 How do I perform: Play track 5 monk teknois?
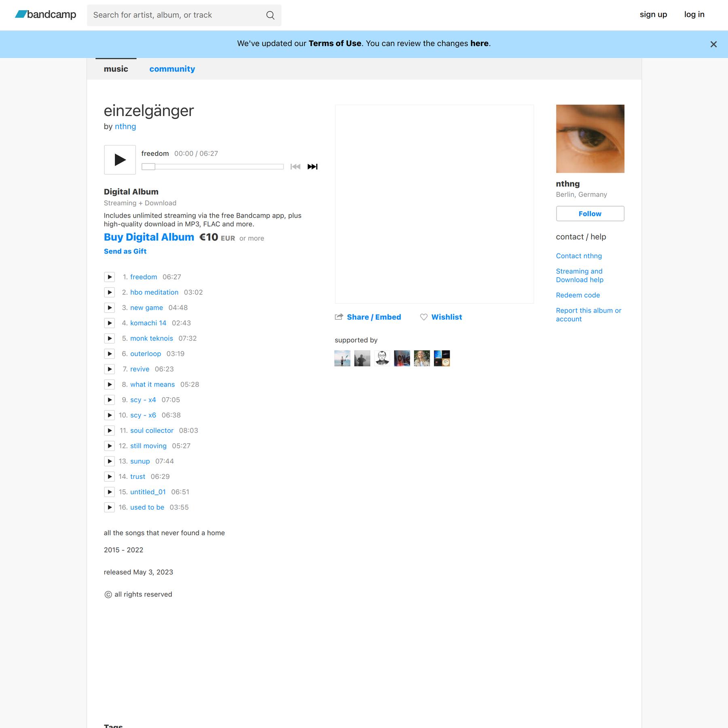[110, 339]
